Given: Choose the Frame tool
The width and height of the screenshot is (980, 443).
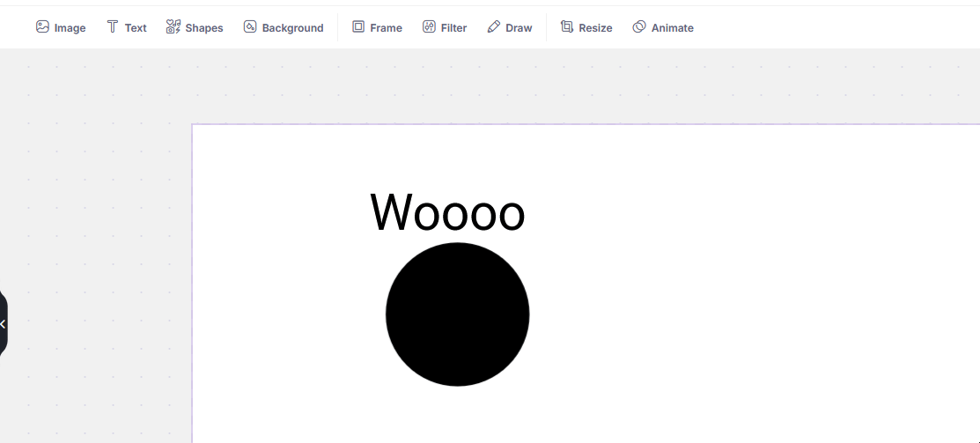Looking at the screenshot, I should click(377, 27).
